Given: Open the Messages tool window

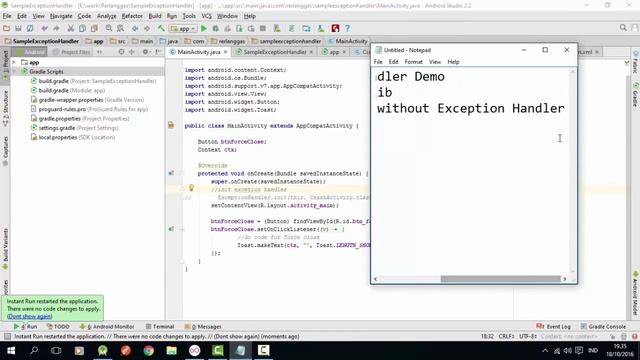Looking at the screenshot, I should (x=203, y=327).
